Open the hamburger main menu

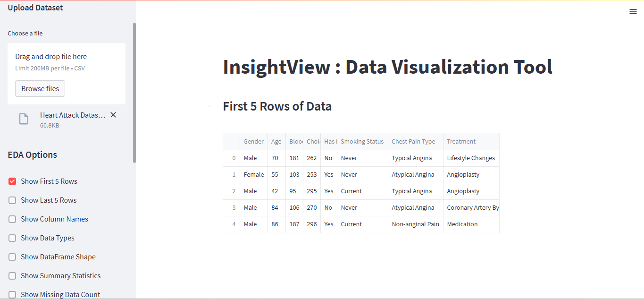(633, 11)
